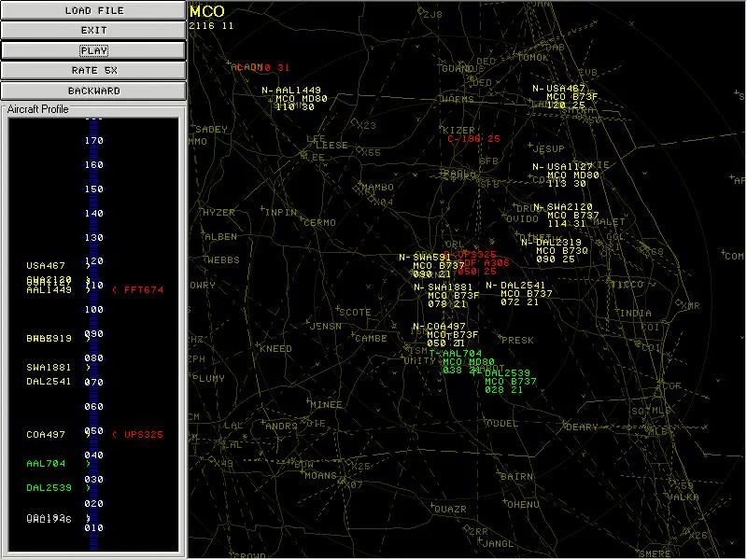Select the N-DAL2319 data tag on radar
Screen dimensions: 747x560
(555, 250)
